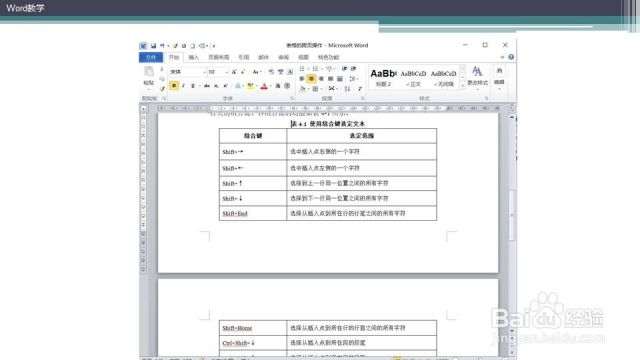Click the table header cell 组合键

click(x=253, y=136)
